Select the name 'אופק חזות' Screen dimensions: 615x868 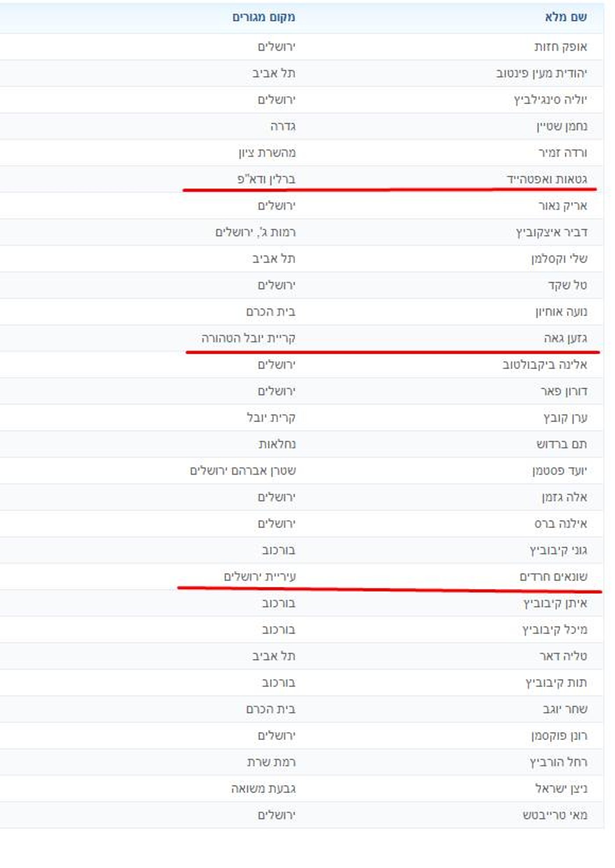(x=561, y=47)
